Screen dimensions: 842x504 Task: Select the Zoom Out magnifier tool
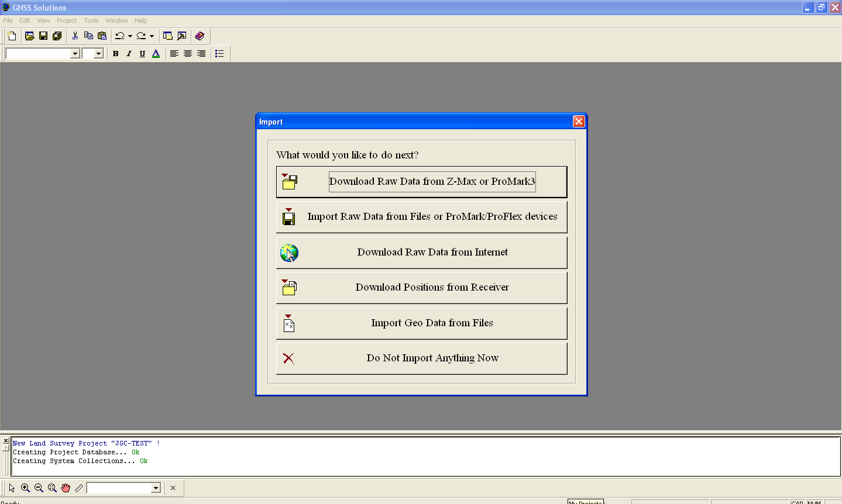39,488
